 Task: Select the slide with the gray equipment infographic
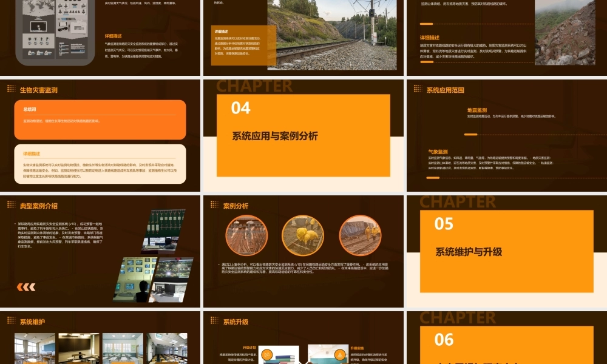point(100,38)
